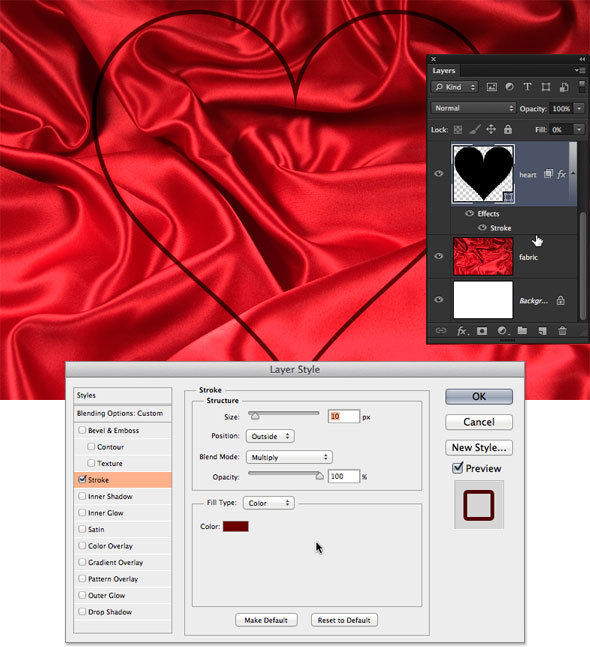Open the stroke Blend Mode dropdown
The width and height of the screenshot is (590, 647).
(289, 457)
